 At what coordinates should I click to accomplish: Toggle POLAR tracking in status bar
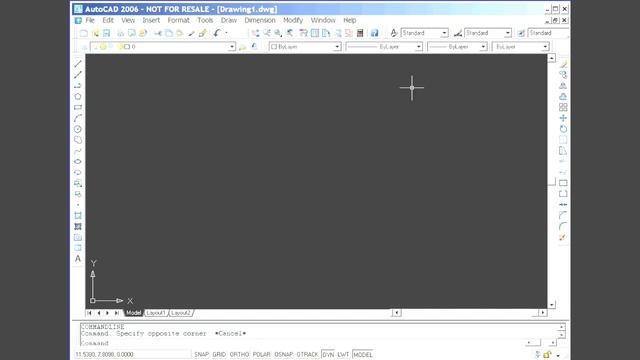(262, 354)
